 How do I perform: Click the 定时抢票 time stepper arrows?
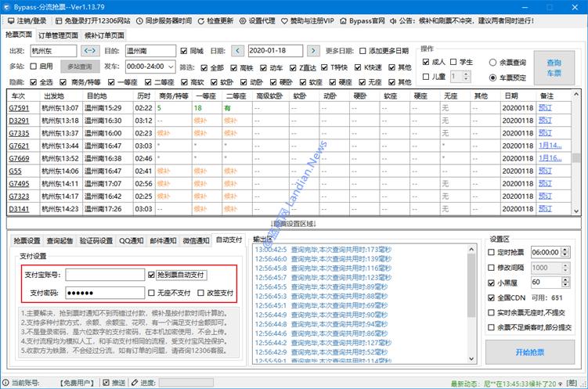pos(565,252)
